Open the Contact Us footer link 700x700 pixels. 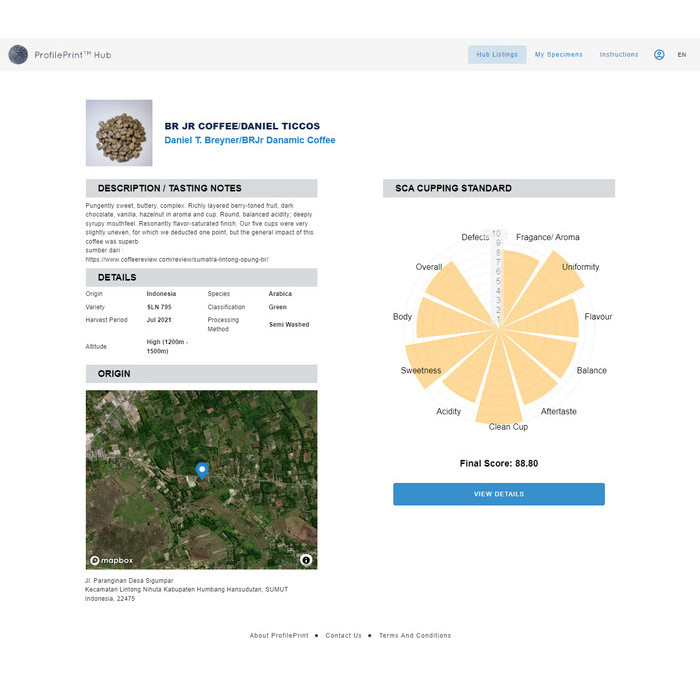click(343, 635)
